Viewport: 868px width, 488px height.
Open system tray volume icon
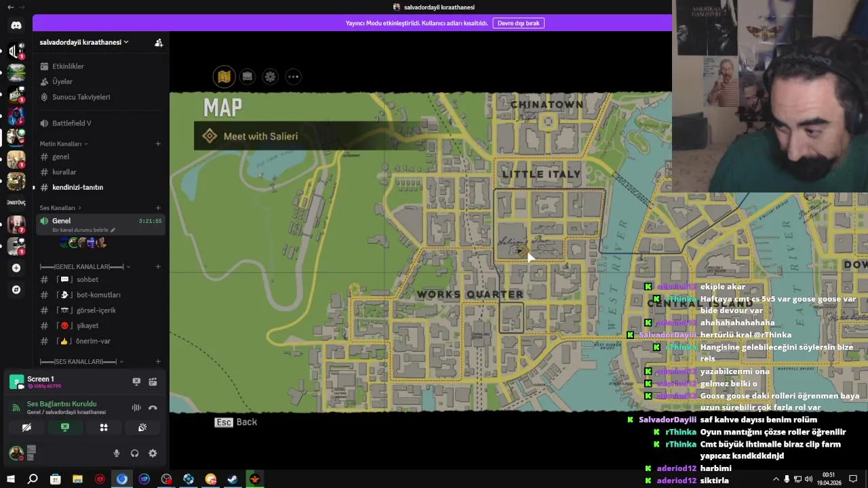click(x=810, y=479)
